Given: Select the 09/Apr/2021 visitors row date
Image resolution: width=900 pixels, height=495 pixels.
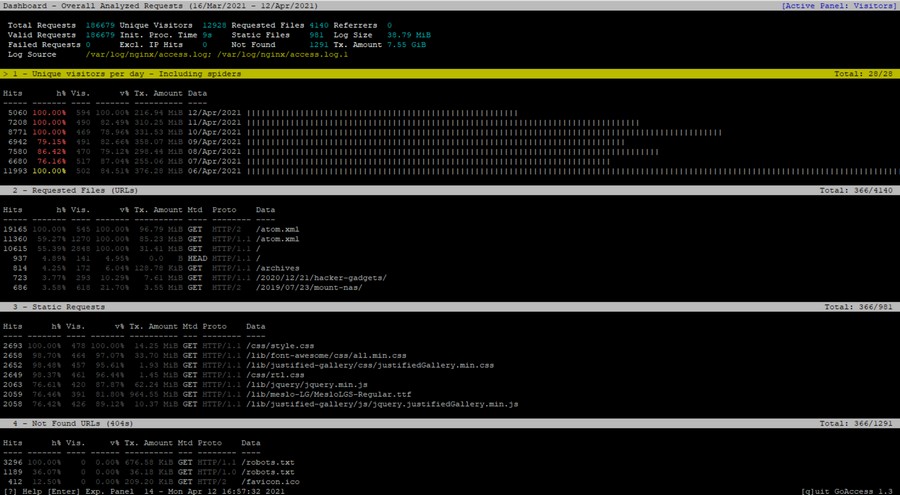Looking at the screenshot, I should [x=214, y=142].
